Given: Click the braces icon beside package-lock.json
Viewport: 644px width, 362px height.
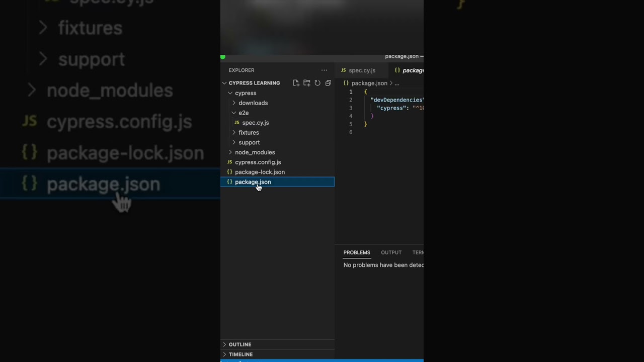Looking at the screenshot, I should pyautogui.click(x=230, y=172).
